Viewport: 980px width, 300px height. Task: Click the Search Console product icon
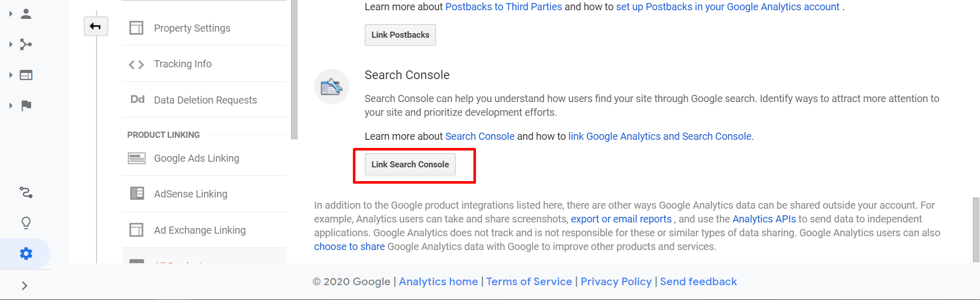tap(331, 87)
